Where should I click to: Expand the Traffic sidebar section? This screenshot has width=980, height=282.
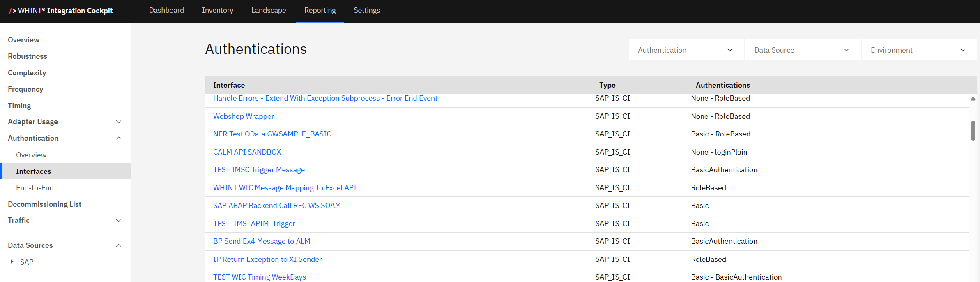pyautogui.click(x=119, y=220)
